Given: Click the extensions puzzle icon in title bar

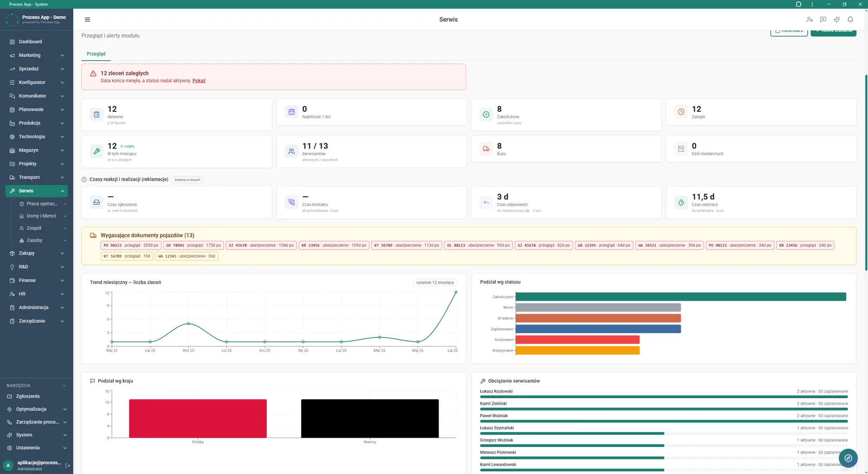Looking at the screenshot, I should [799, 4].
